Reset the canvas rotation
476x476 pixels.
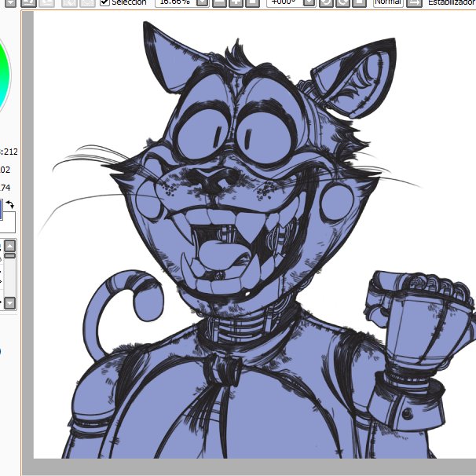(360, 2)
